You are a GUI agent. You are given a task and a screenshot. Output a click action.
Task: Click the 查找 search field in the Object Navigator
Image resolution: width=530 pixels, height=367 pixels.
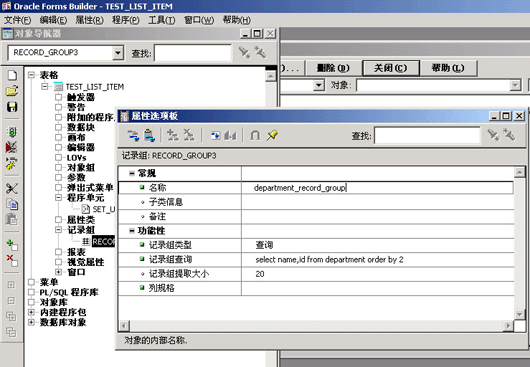click(x=193, y=53)
